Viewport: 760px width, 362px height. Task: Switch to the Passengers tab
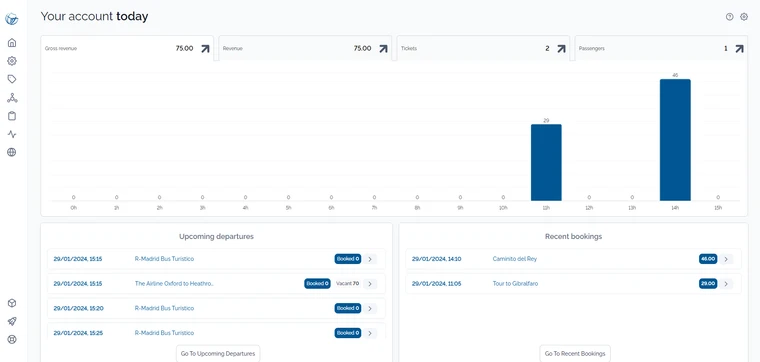pyautogui.click(x=661, y=48)
